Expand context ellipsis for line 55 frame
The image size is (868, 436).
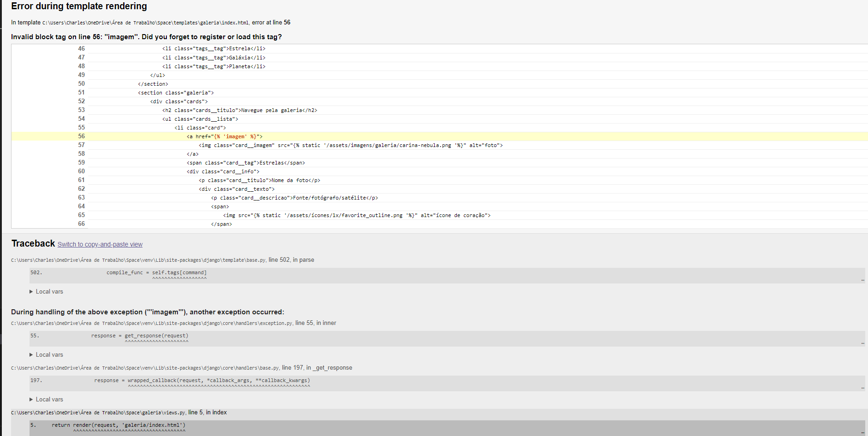(x=862, y=343)
